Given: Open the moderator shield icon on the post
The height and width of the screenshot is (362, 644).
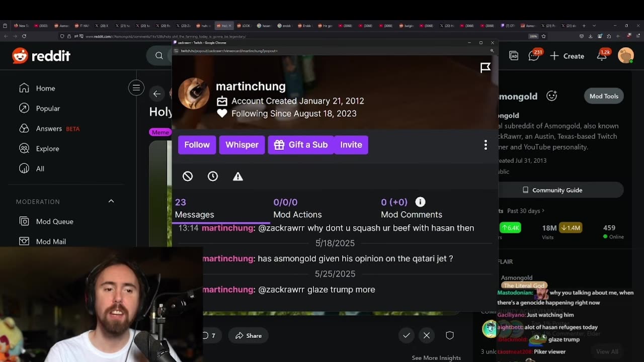Looking at the screenshot, I should [x=450, y=335].
